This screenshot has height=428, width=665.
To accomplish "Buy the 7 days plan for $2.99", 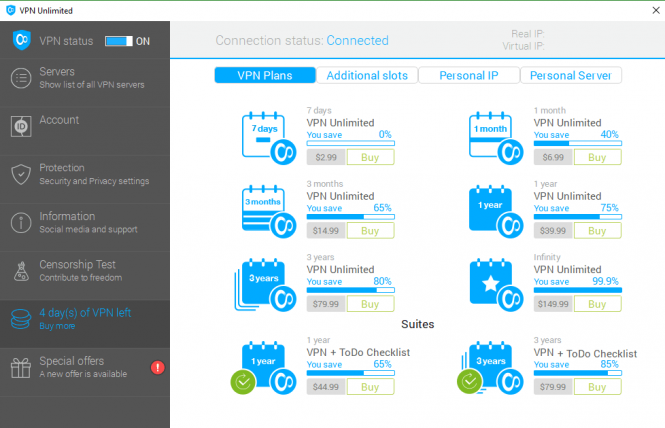I will tap(370, 157).
